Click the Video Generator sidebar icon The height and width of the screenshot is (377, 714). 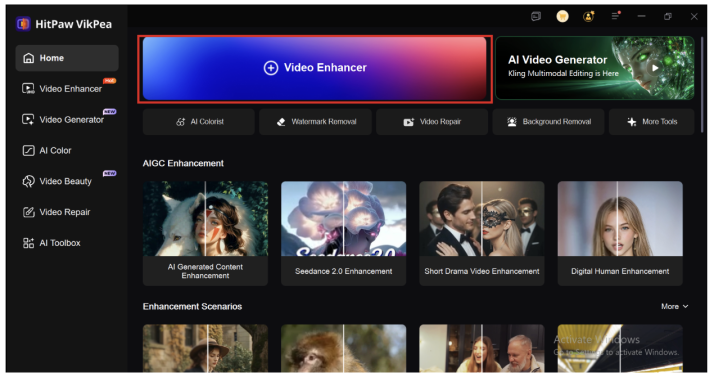coord(28,120)
